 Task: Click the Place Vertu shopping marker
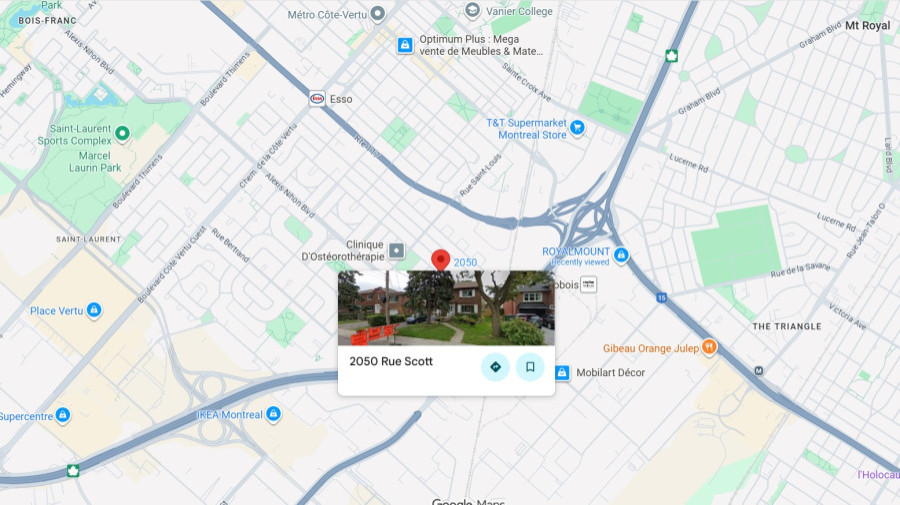94,310
